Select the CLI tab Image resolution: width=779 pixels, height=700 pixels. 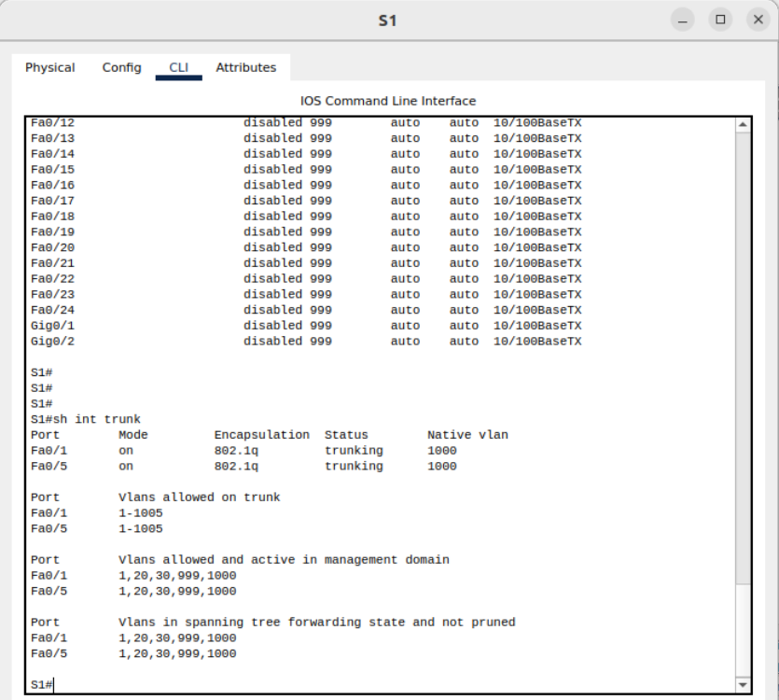tap(178, 67)
